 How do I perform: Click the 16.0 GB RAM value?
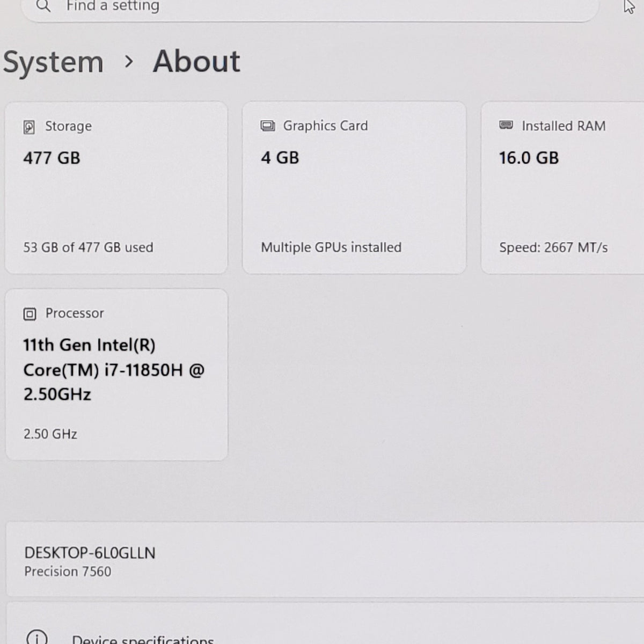(x=529, y=158)
